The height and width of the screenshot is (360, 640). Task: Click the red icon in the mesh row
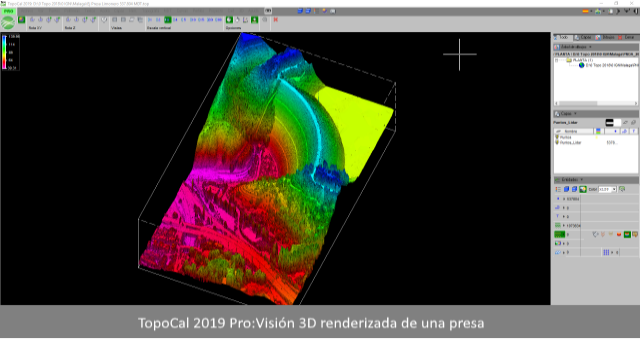pos(619,235)
